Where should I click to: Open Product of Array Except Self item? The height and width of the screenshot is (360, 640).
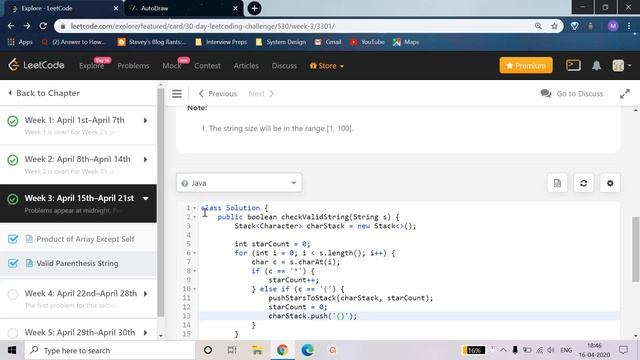click(85, 239)
